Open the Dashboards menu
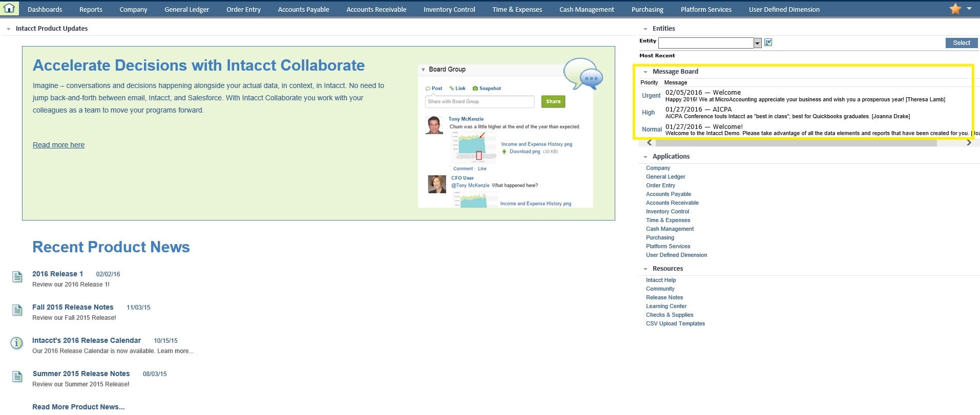 point(45,9)
